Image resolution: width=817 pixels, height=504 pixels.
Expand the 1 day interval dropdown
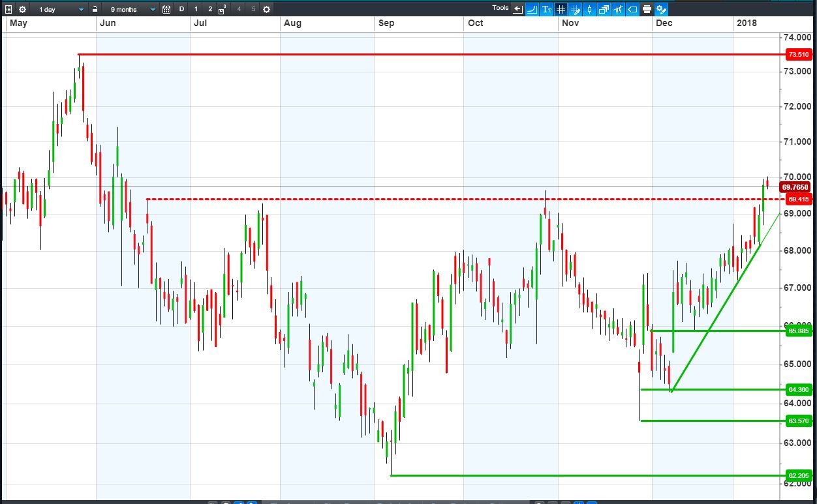pos(61,9)
